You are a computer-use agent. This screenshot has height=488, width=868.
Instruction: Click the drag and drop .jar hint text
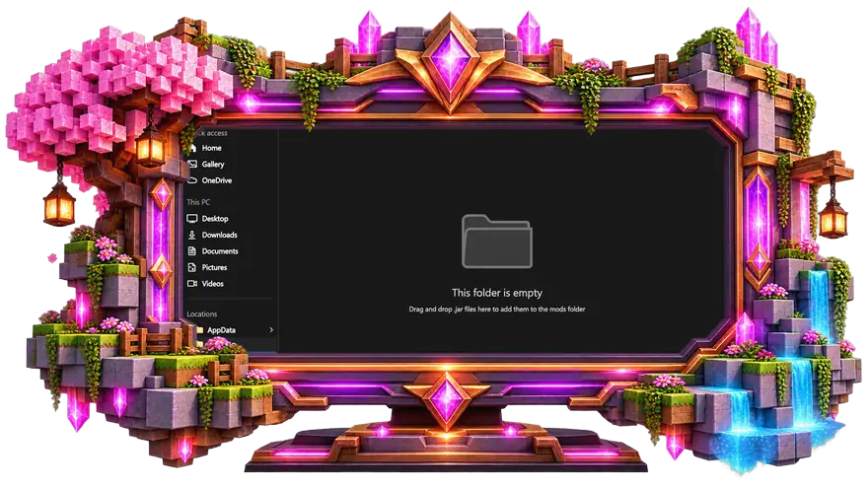point(497,310)
